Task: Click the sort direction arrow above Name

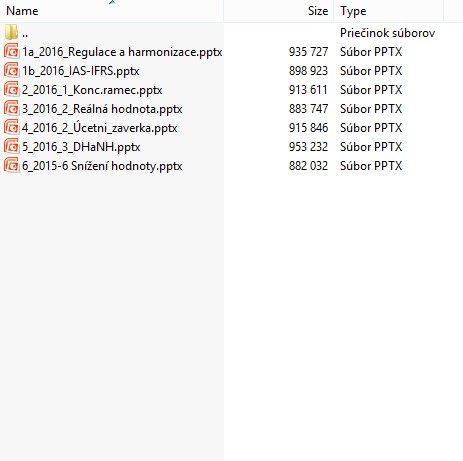Action: 112,2
